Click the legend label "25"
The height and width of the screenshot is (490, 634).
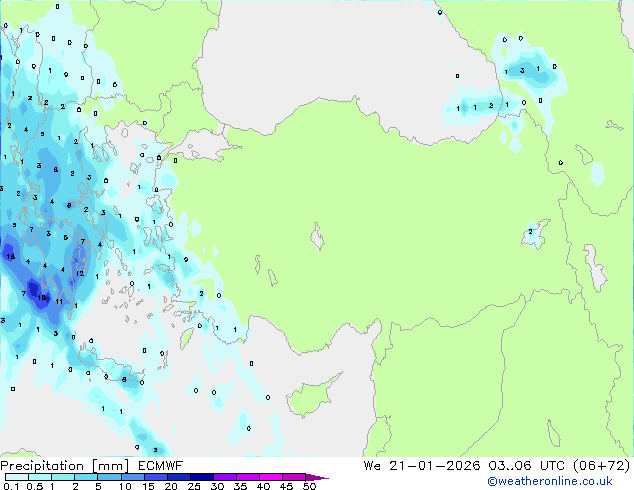coord(194,486)
